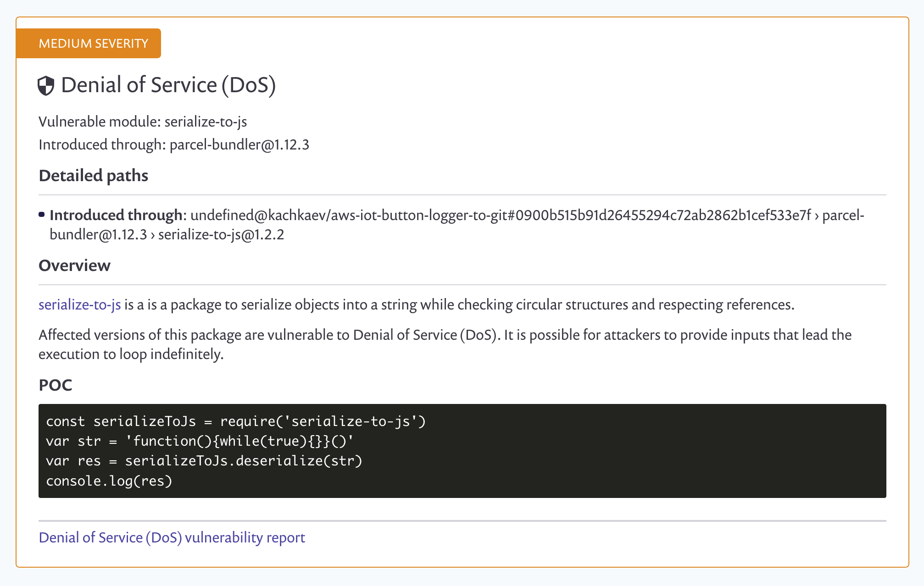Click the POC section heading
This screenshot has width=924, height=586.
tap(55, 385)
